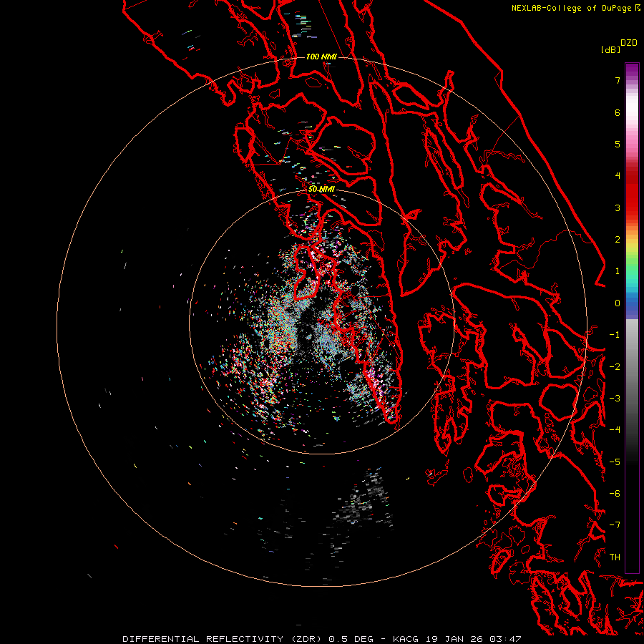Screen dimensions: 644x644
Task: Click the 100 NMI range ring label
Action: click(321, 57)
